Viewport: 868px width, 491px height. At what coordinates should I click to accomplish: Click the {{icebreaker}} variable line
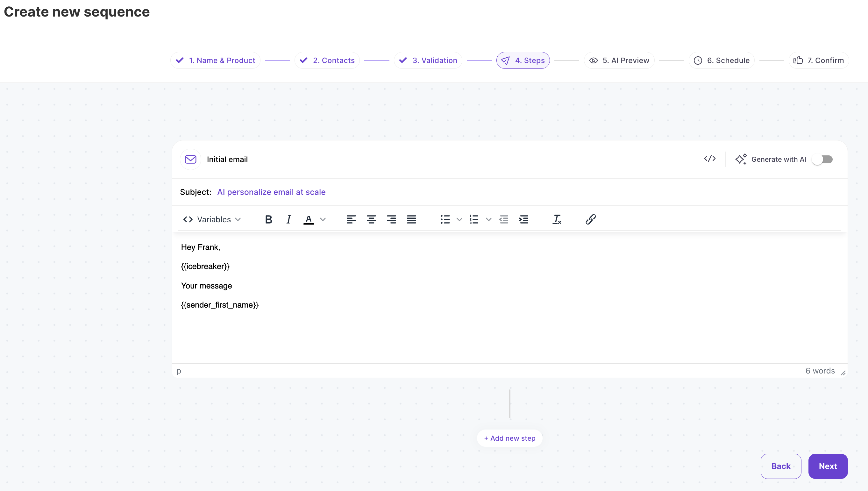tap(205, 267)
